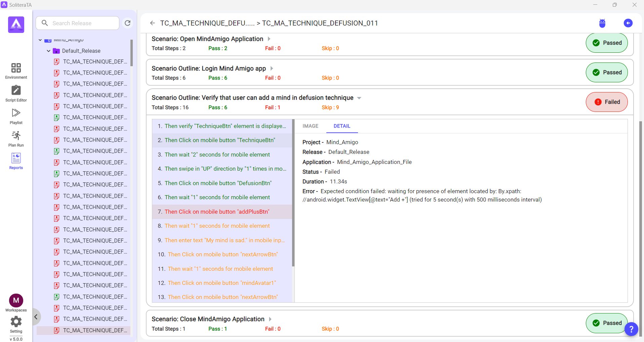The width and height of the screenshot is (644, 342).
Task: Select step 5 Click DefusionBtn
Action: pos(222,183)
